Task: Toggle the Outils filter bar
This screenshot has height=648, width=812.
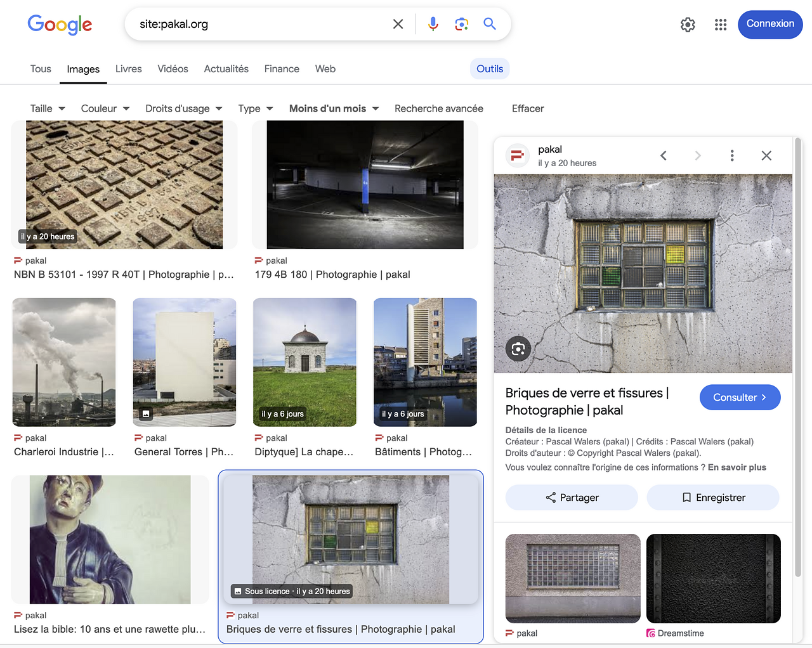Action: pyautogui.click(x=489, y=68)
